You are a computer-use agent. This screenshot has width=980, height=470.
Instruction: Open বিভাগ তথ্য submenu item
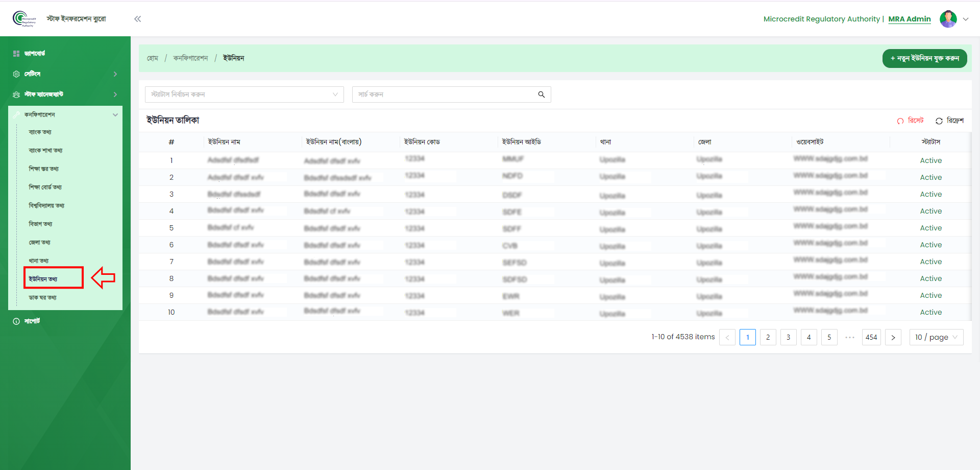[41, 224]
